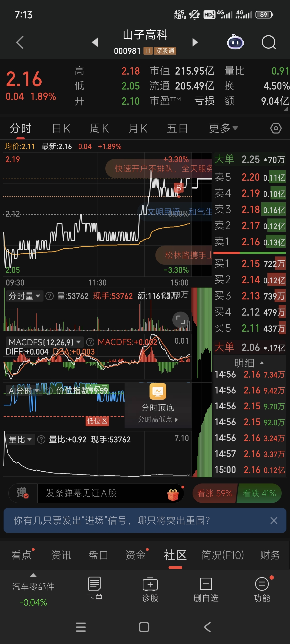This screenshot has height=644, width=290.
Task: Switch to the next stock with right triangle
Action: pos(195,42)
